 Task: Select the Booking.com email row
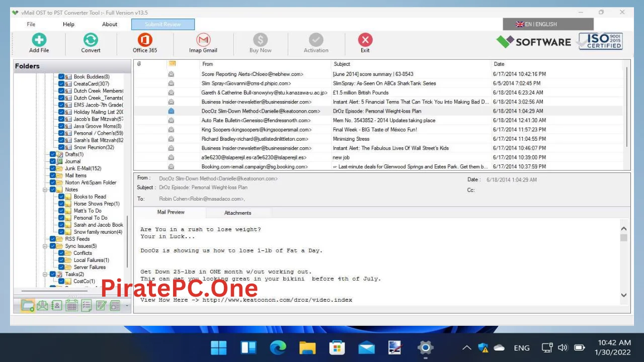coord(379,166)
